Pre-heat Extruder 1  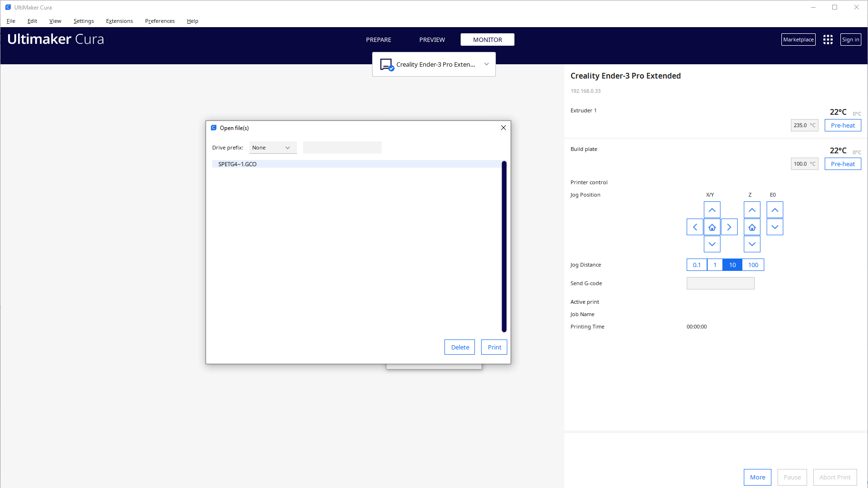pos(843,125)
